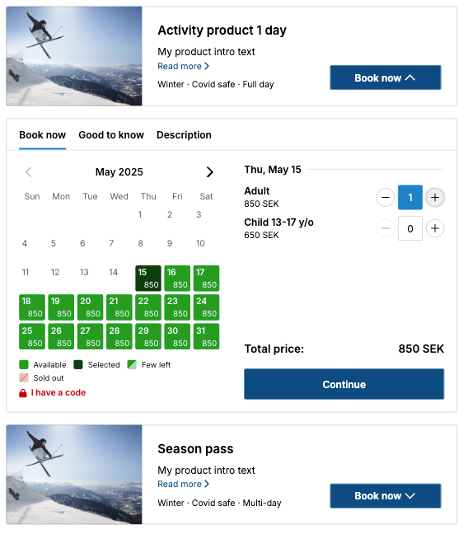Viewport: 468px width, 534px height.
Task: Read more about the Season pass
Action: 183,484
